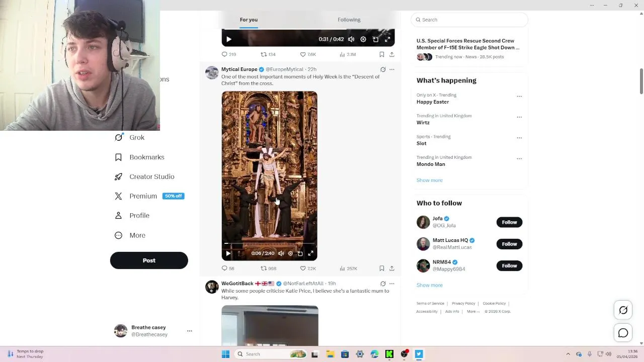The image size is (644, 362).
Task: View analytics showing 257K views
Action: point(348,268)
